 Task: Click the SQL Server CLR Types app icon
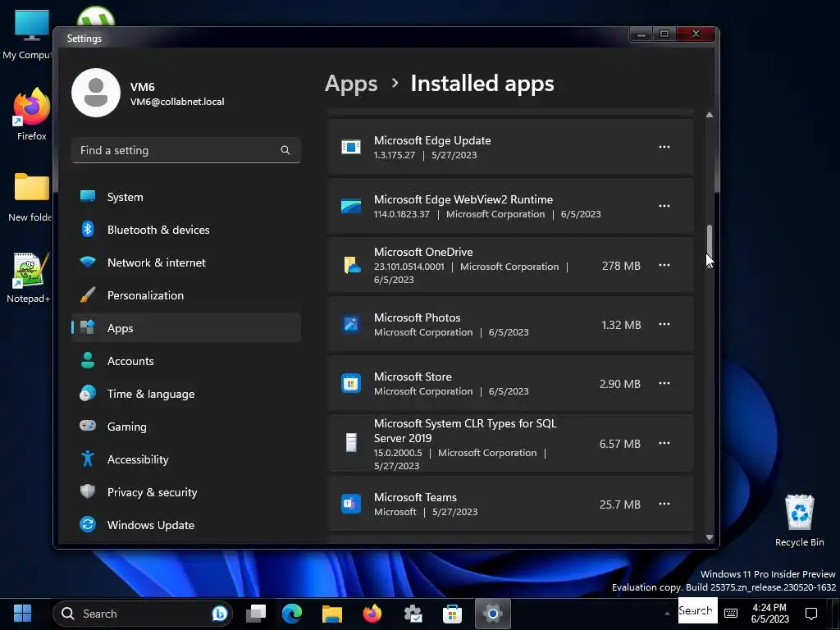pyautogui.click(x=351, y=443)
